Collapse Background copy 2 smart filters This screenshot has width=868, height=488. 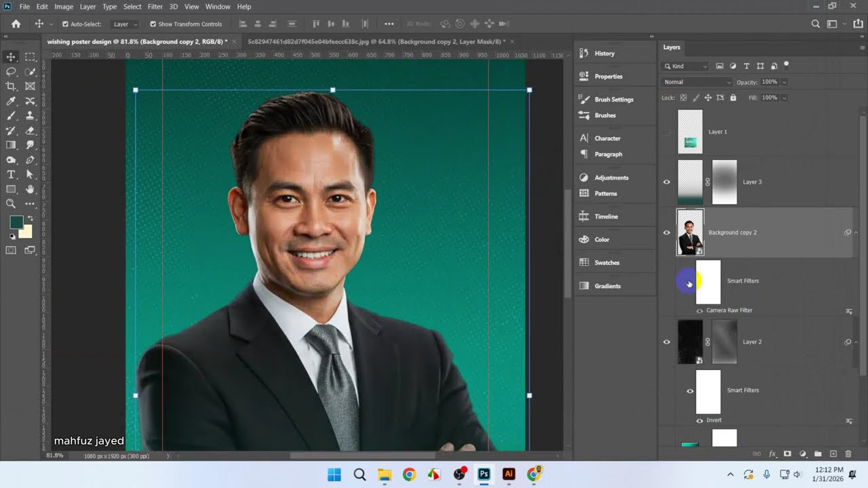pos(856,232)
